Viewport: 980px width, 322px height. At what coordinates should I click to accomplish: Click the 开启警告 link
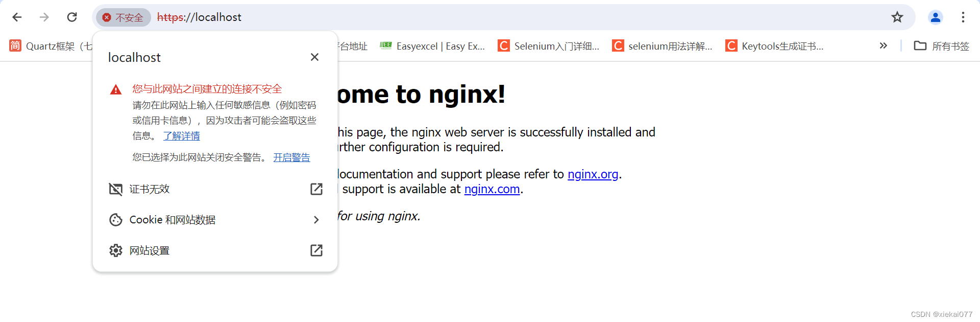[x=291, y=157]
